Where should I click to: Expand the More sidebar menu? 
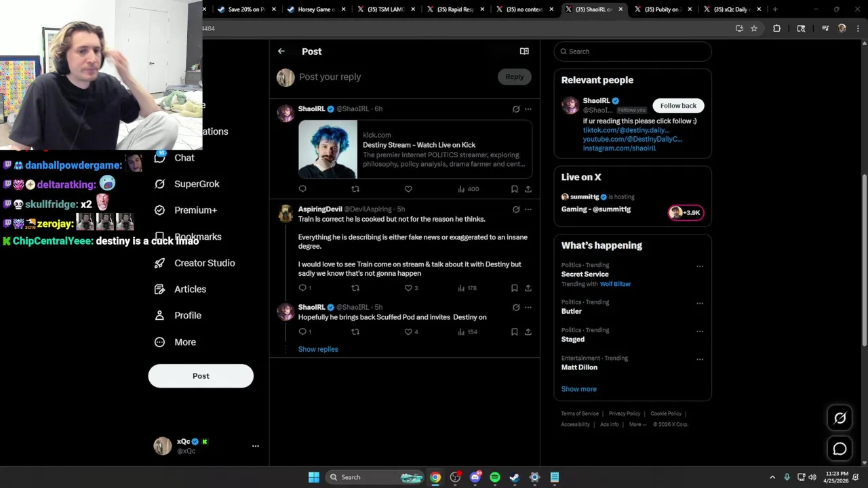[x=176, y=342]
